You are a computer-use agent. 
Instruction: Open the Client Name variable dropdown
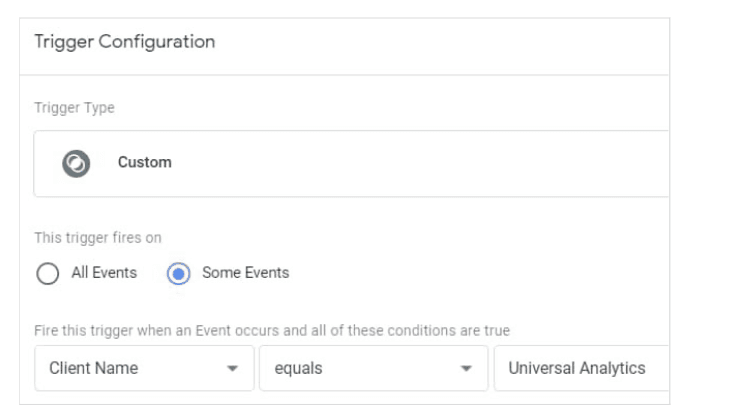pyautogui.click(x=143, y=368)
